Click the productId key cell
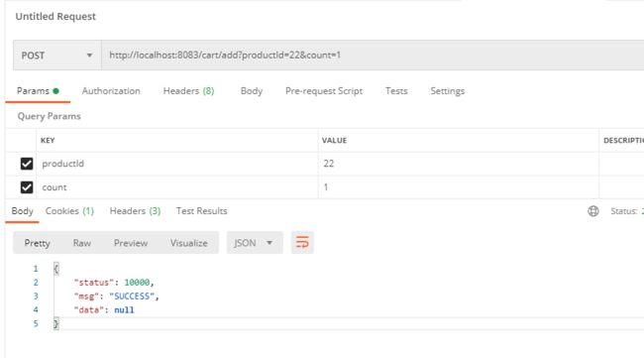This screenshot has height=358, width=644. [x=177, y=164]
